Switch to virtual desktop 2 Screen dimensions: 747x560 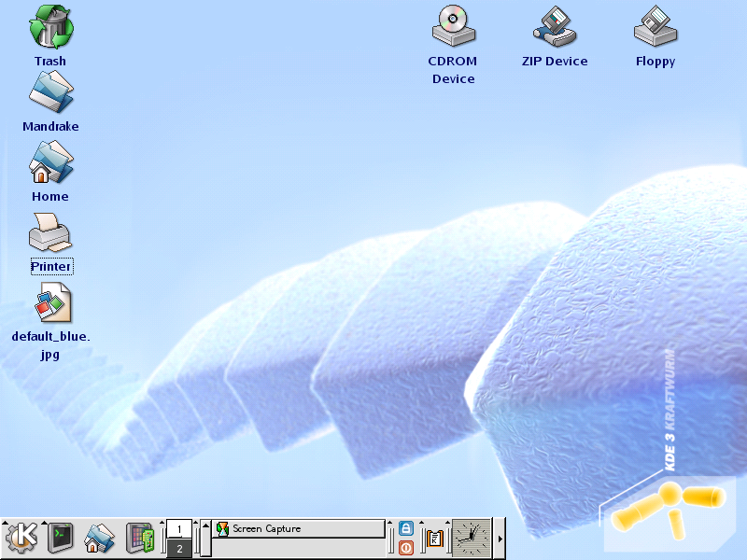pos(179,548)
